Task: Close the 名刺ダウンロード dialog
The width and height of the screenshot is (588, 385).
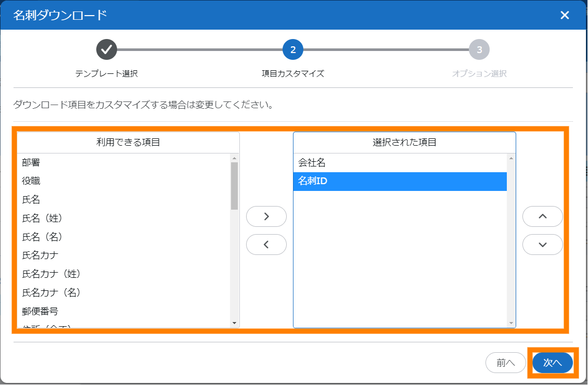Action: [565, 15]
